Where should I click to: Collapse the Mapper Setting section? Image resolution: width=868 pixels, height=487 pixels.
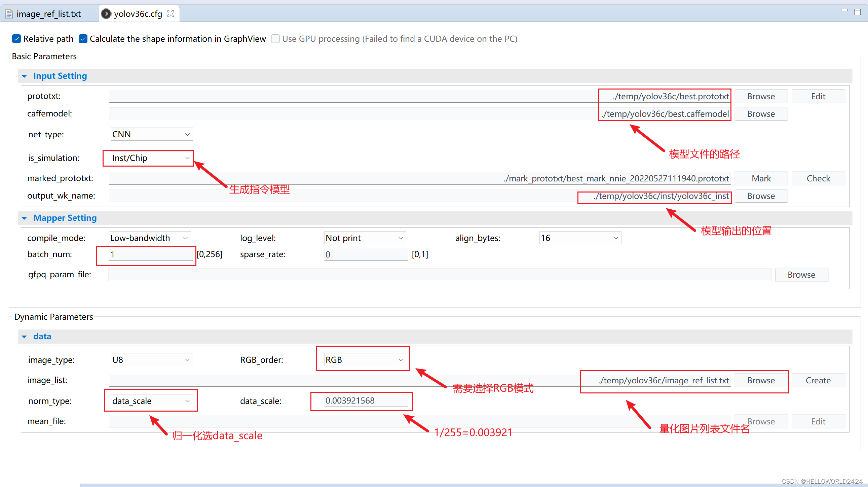(24, 218)
